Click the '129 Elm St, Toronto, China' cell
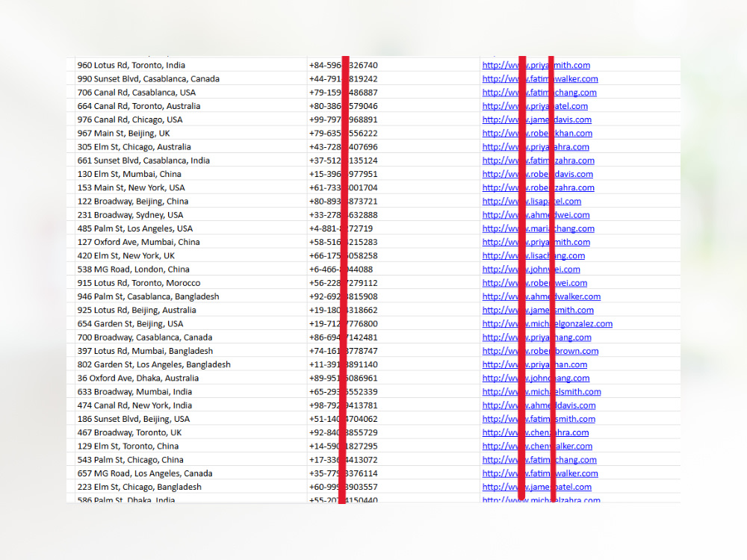This screenshot has height=560, width=747. pos(128,447)
